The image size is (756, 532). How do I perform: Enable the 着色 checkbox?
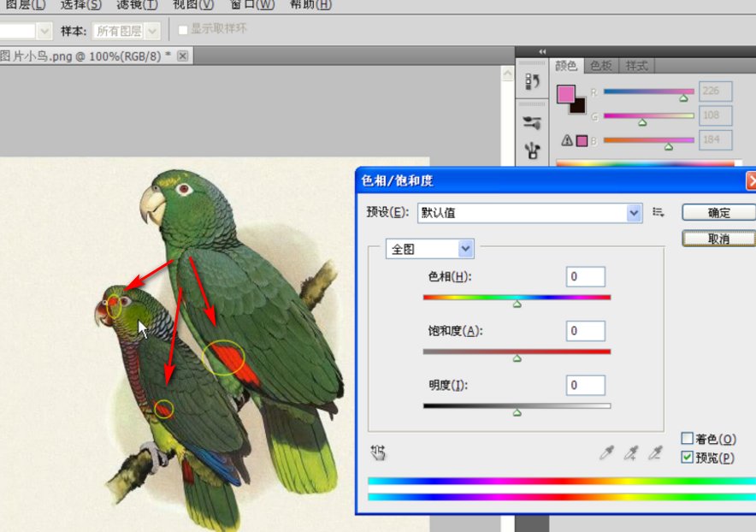pos(687,439)
